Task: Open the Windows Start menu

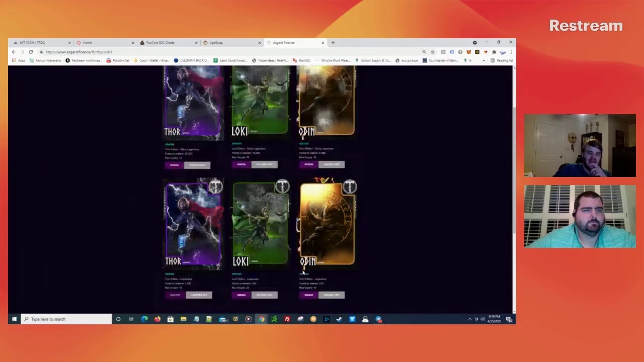Action: coord(14,319)
